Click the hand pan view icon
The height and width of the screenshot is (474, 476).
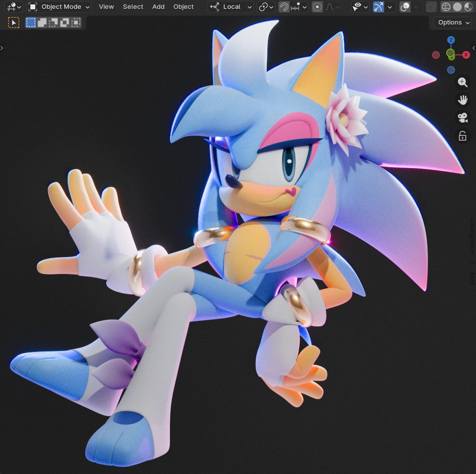462,100
